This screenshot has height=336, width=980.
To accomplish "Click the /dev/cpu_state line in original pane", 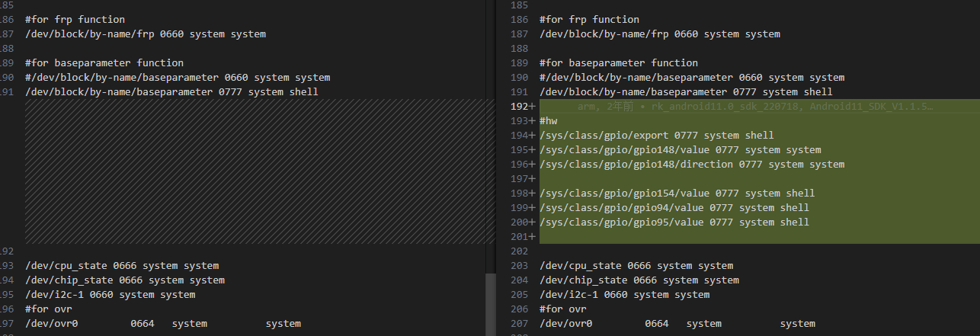I will (x=122, y=266).
